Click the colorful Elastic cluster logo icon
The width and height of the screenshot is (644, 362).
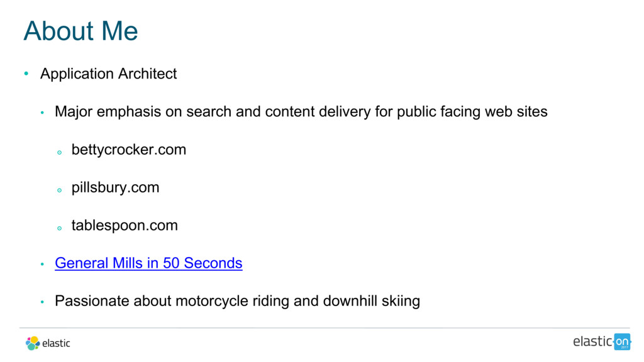33,343
